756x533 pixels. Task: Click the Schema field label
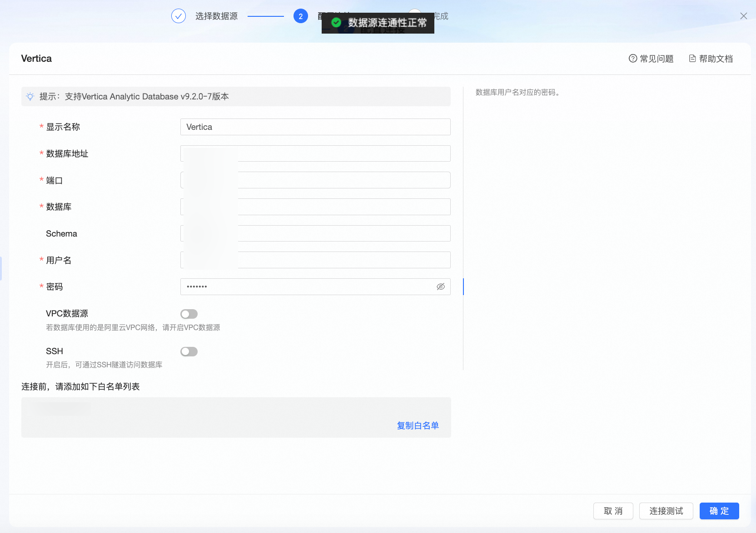coord(61,233)
